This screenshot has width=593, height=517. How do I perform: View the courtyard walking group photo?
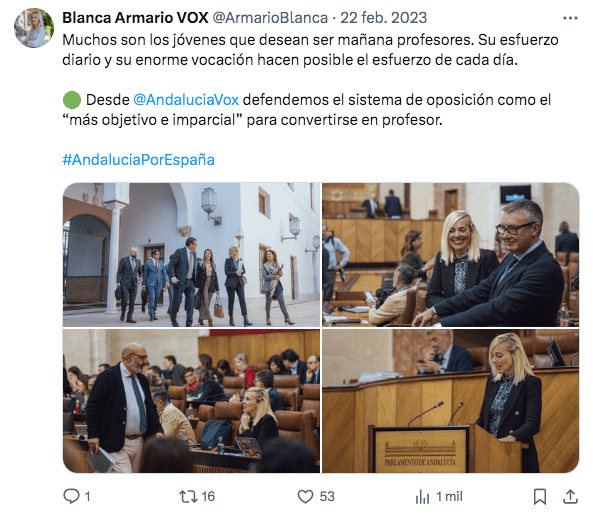[x=191, y=255]
